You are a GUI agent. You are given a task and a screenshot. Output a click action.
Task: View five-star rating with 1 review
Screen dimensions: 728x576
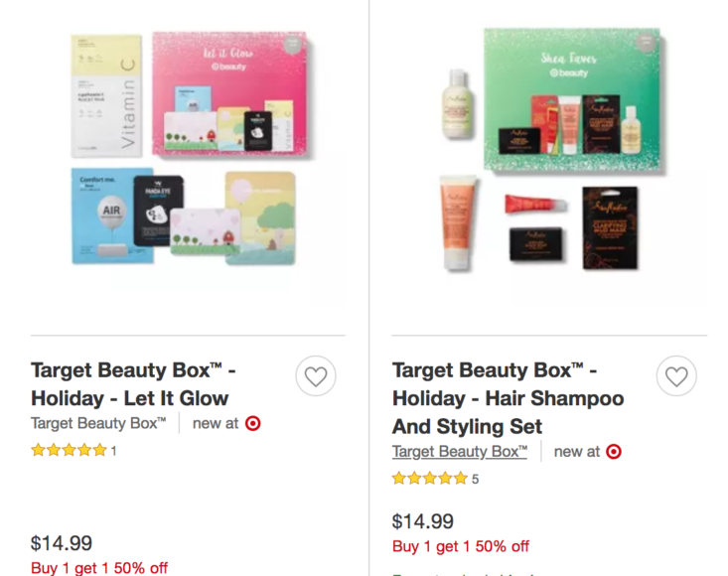click(73, 450)
